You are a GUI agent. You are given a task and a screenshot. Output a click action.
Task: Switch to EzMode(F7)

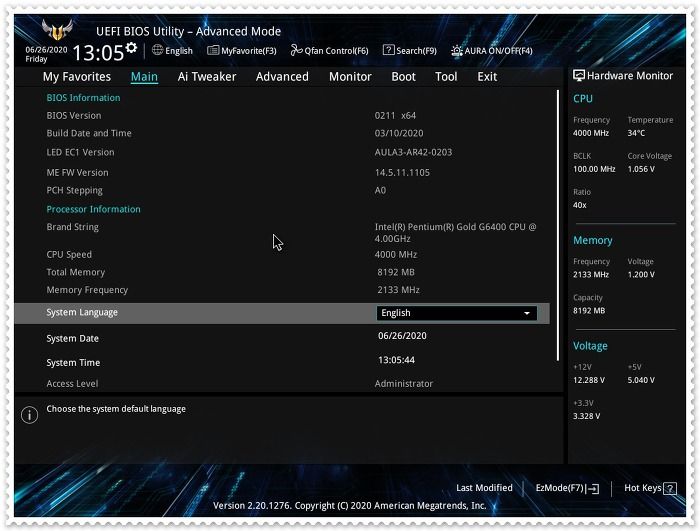pos(567,488)
